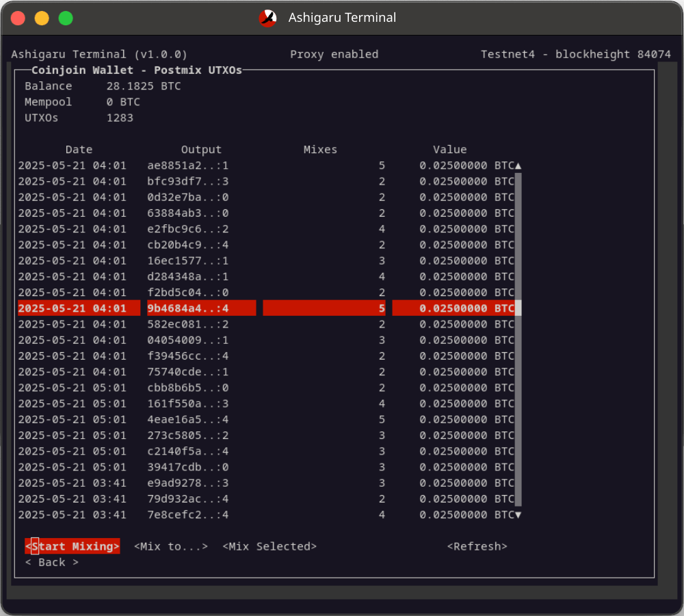
Task: Select the UTXO row 273c5805..:2
Action: [x=267, y=435]
